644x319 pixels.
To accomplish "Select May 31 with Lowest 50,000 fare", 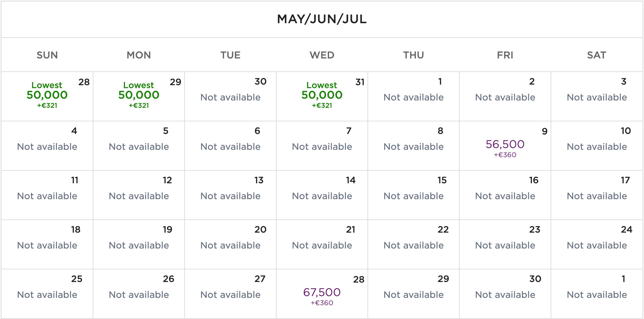I will [x=322, y=95].
